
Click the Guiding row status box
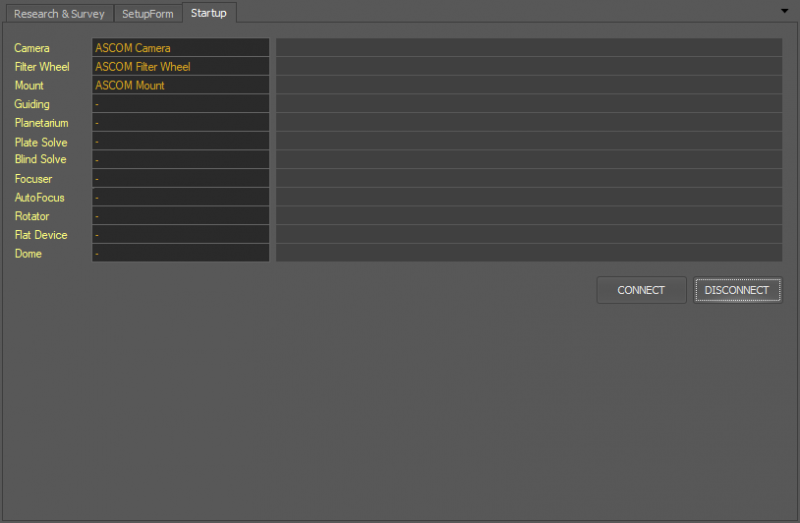pos(529,104)
